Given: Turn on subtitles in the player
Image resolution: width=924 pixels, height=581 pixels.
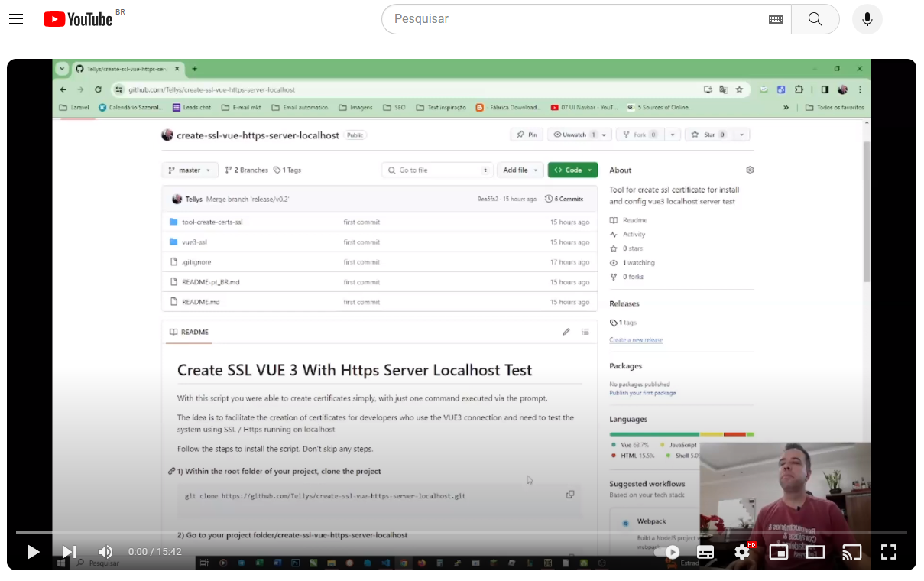Looking at the screenshot, I should (x=705, y=552).
